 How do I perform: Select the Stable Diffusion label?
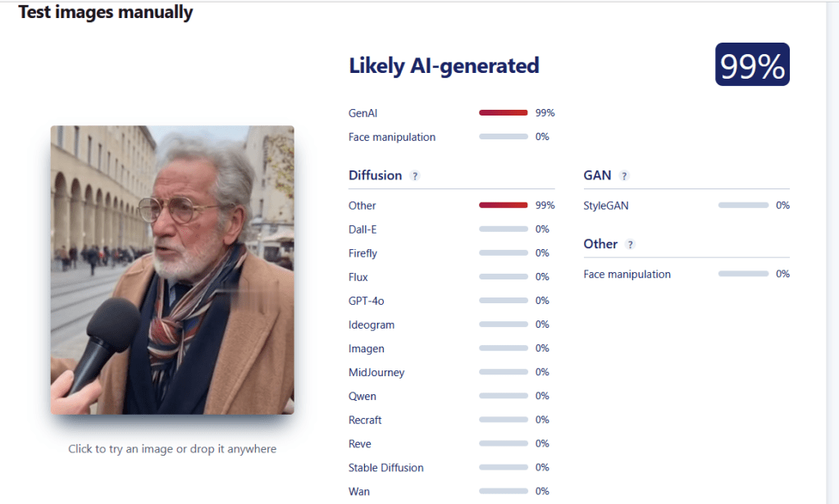pos(385,467)
